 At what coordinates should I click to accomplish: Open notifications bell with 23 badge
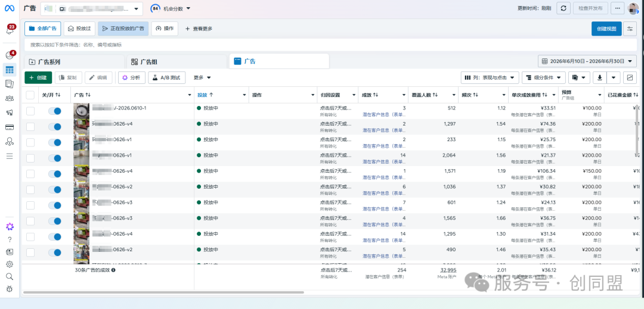pyautogui.click(x=10, y=30)
